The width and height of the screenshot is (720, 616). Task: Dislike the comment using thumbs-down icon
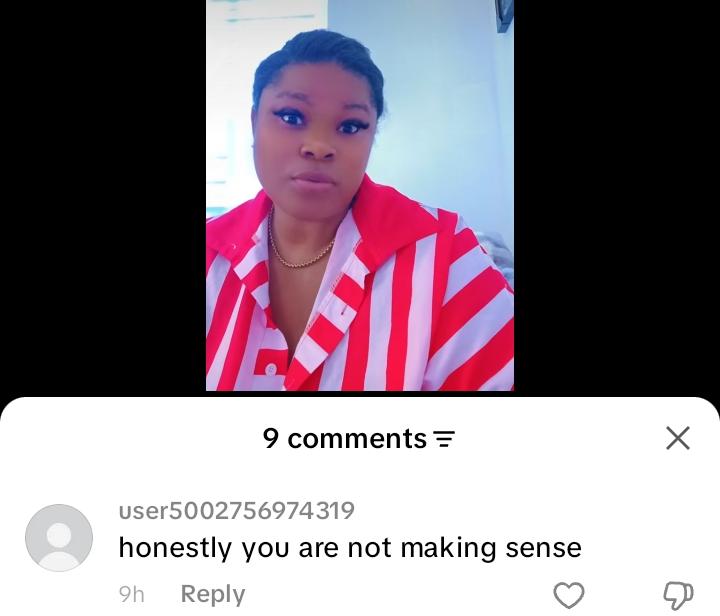click(678, 595)
